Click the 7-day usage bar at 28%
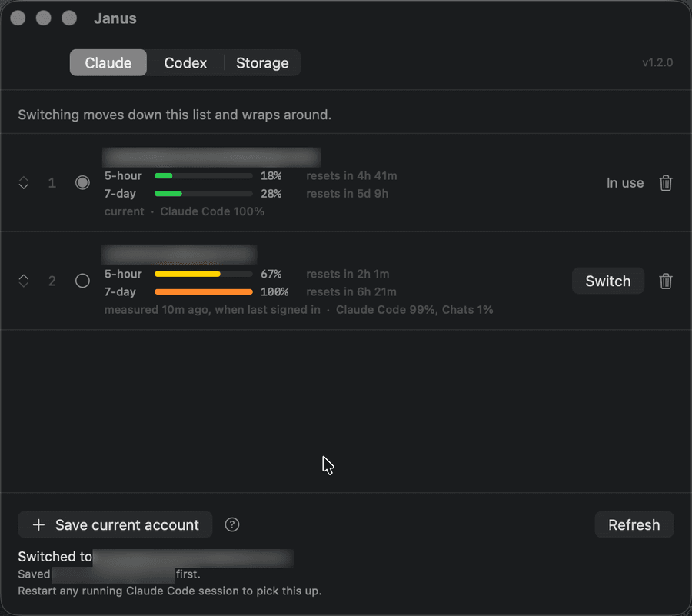Viewport: 692px width, 616px height. point(204,193)
